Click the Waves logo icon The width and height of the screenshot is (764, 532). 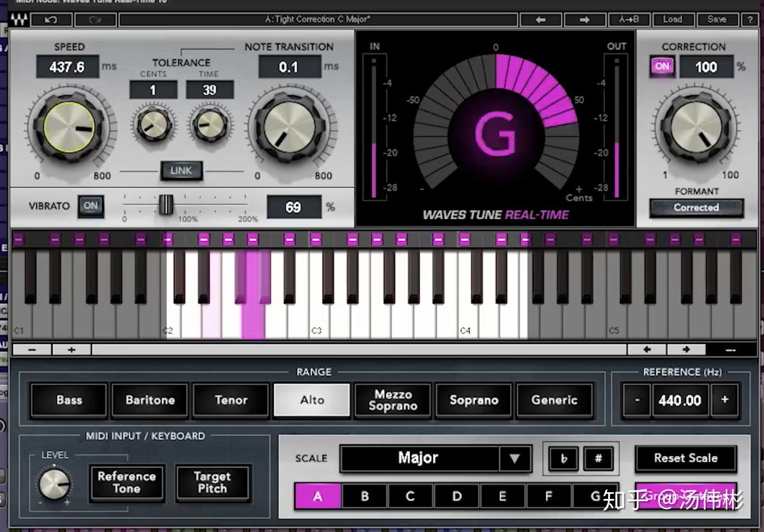point(19,20)
